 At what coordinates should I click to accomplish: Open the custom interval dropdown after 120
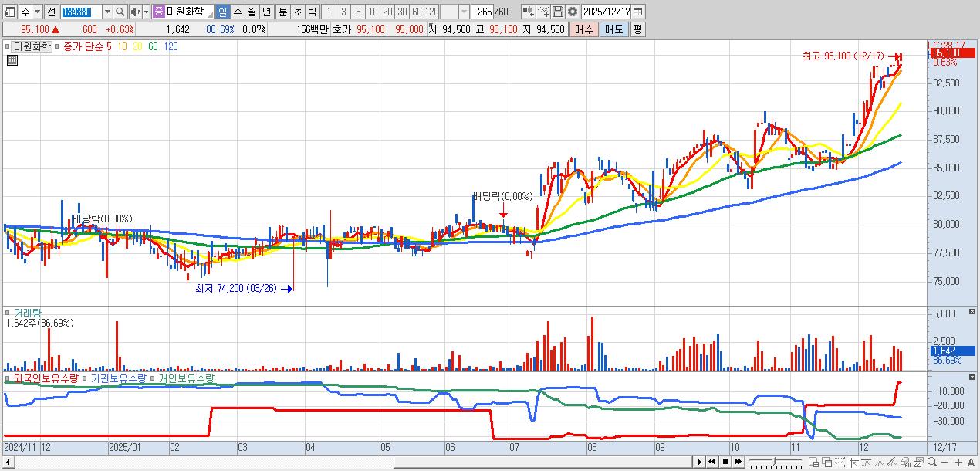[x=464, y=12]
